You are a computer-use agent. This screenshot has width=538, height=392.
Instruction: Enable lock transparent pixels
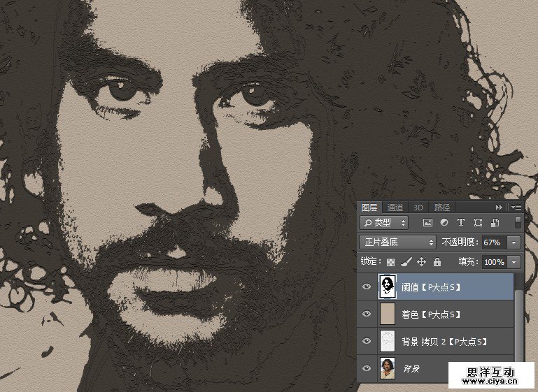pyautogui.click(x=391, y=262)
